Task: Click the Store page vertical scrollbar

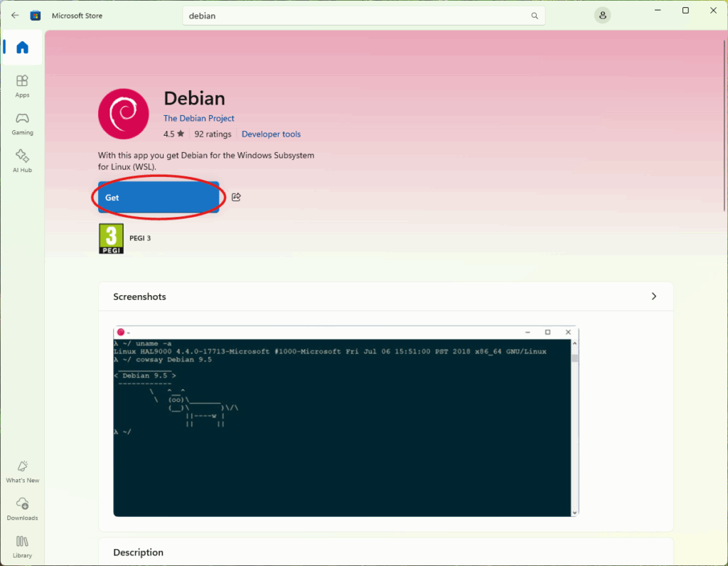Action: tap(724, 125)
